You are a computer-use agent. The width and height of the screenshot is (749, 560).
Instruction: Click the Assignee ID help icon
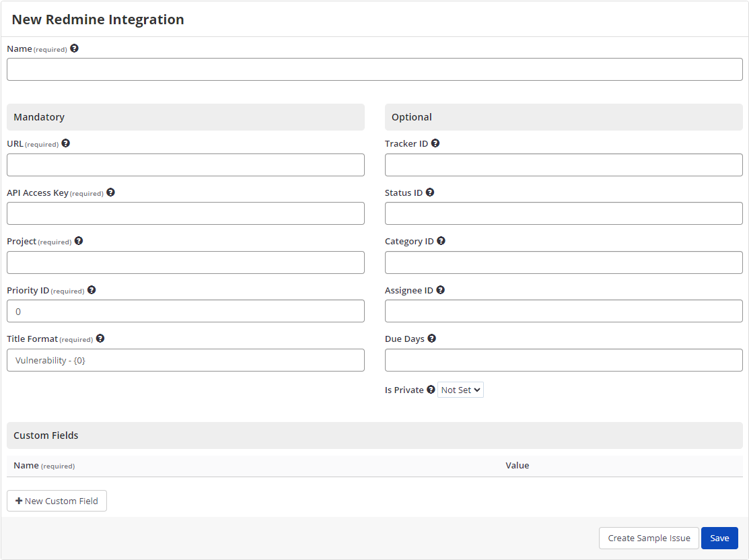(x=440, y=289)
